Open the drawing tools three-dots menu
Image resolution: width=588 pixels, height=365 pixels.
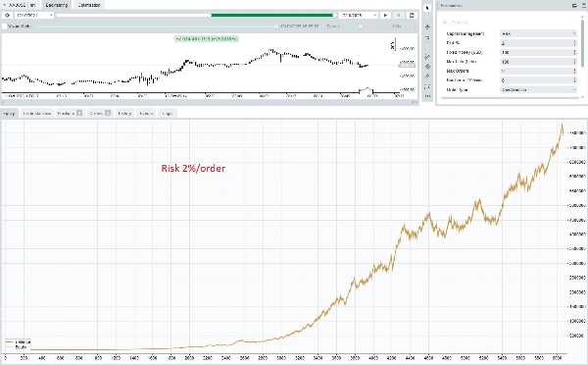click(x=427, y=96)
